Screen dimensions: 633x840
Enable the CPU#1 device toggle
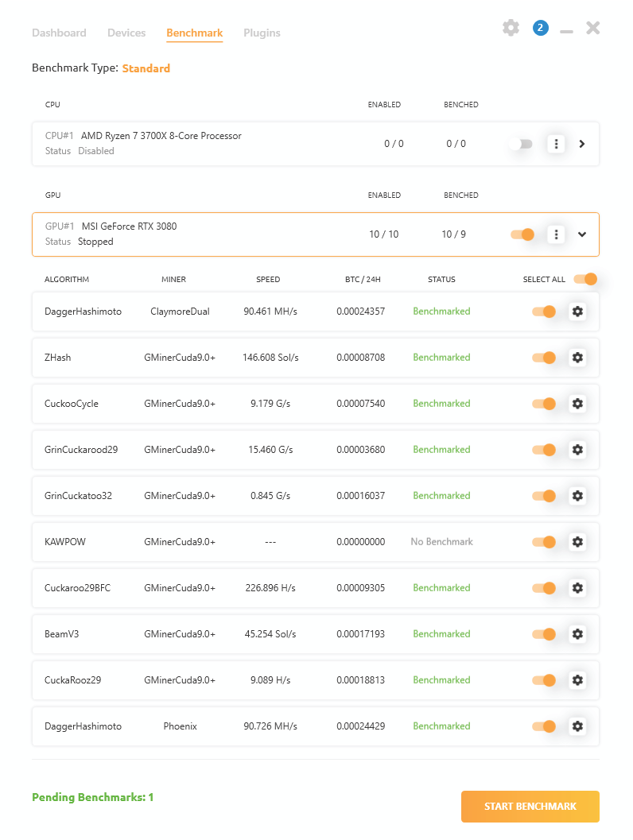tap(521, 144)
